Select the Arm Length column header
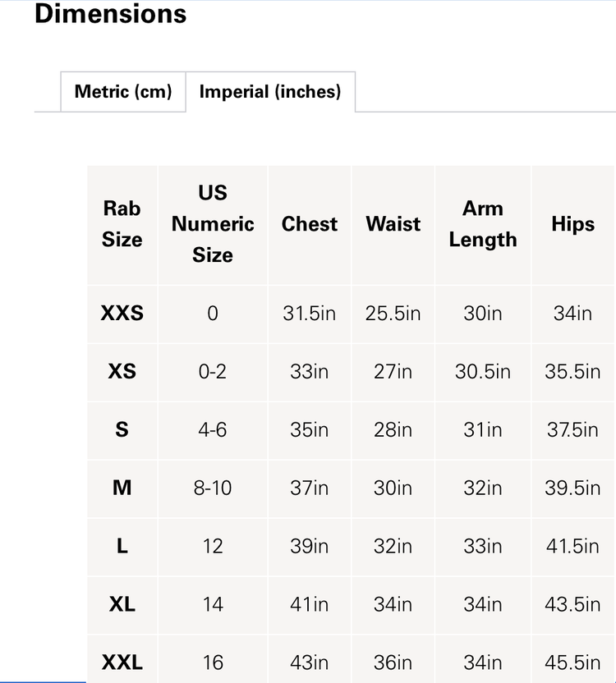The width and height of the screenshot is (616, 683). pyautogui.click(x=482, y=223)
